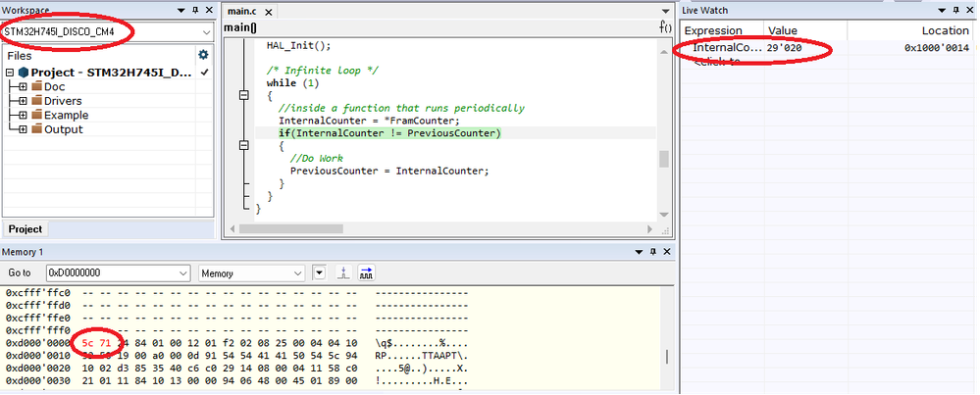Image resolution: width=980 pixels, height=395 pixels.
Task: Click the Expression column header
Action: pos(723,30)
